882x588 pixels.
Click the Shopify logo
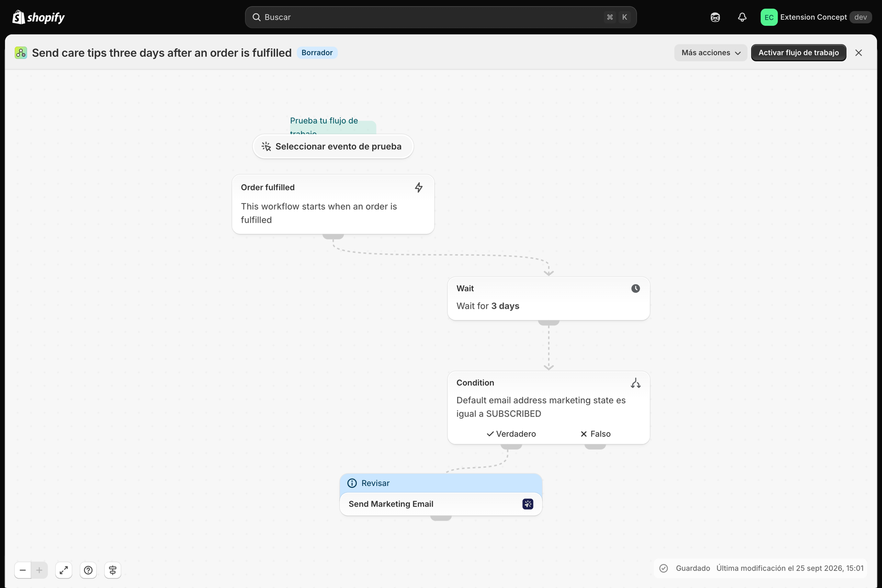[39, 17]
